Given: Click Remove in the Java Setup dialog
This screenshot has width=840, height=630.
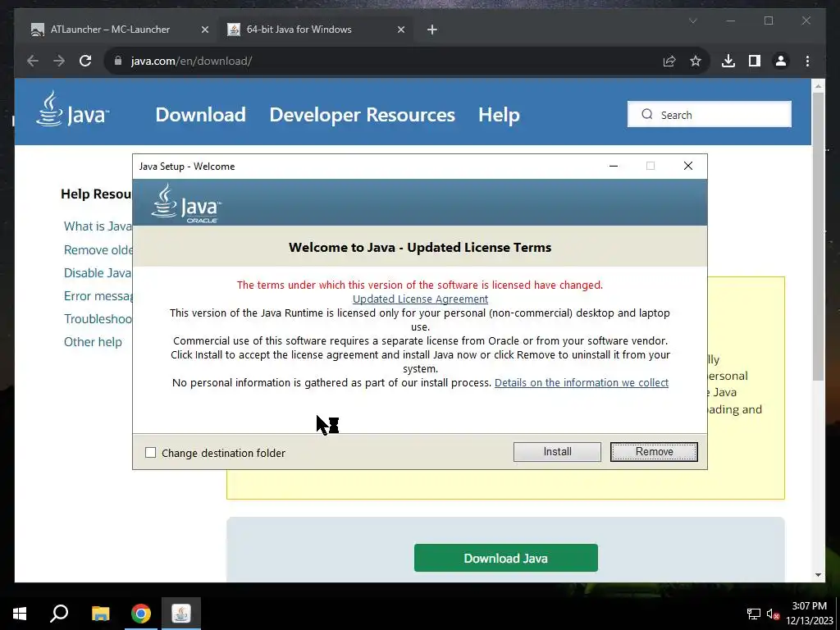Looking at the screenshot, I should [x=654, y=452].
